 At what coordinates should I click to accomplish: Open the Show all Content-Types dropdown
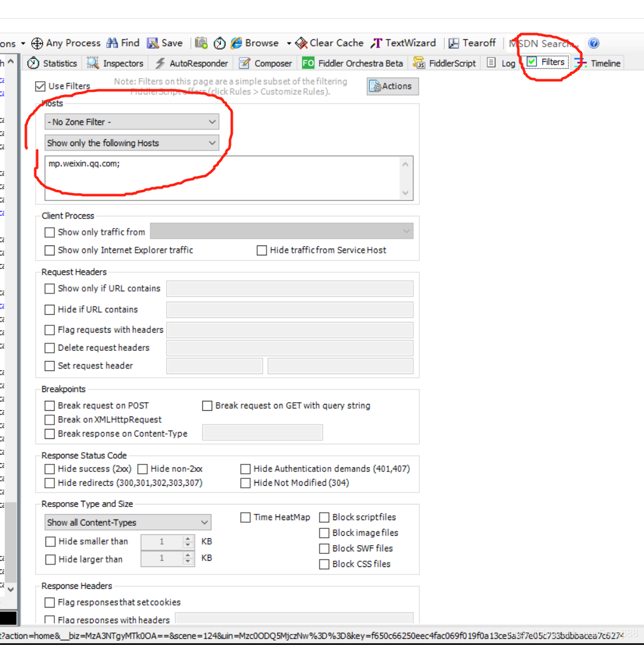128,523
